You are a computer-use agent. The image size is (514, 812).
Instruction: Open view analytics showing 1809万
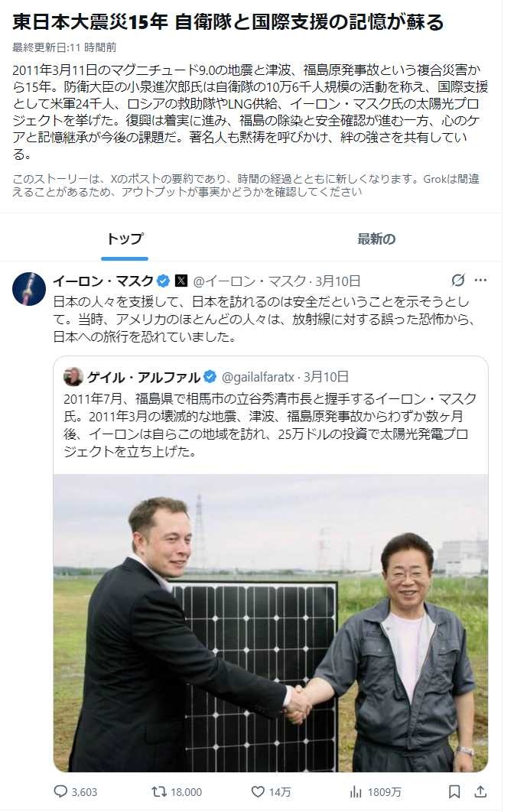pos(356,791)
